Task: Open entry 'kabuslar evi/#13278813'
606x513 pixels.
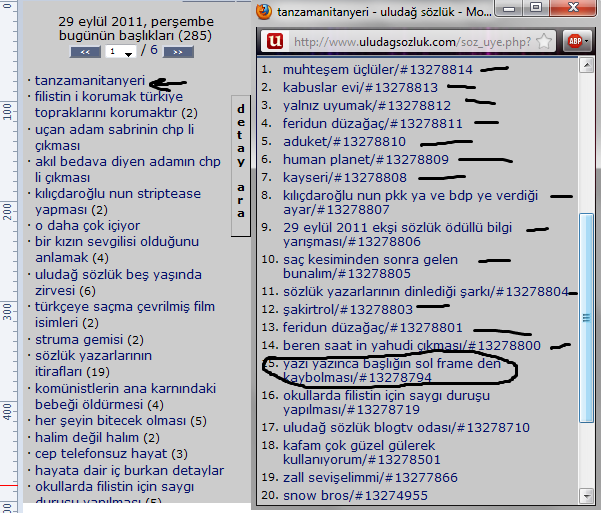Action: (360, 87)
